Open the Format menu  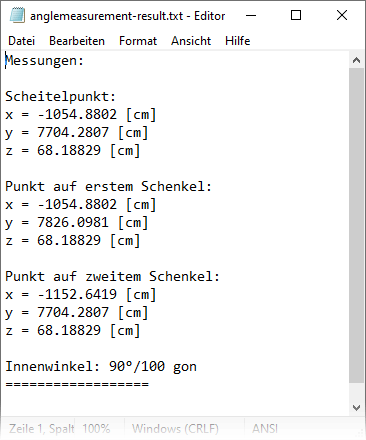(138, 41)
